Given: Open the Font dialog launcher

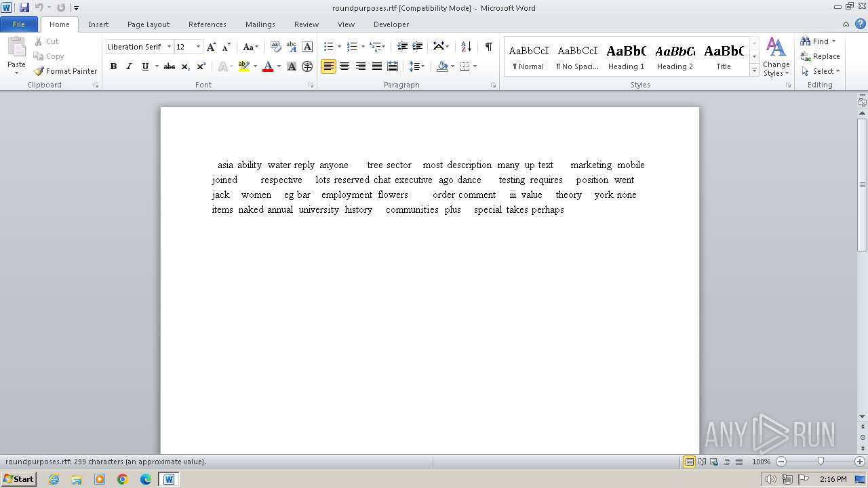Looking at the screenshot, I should point(311,85).
